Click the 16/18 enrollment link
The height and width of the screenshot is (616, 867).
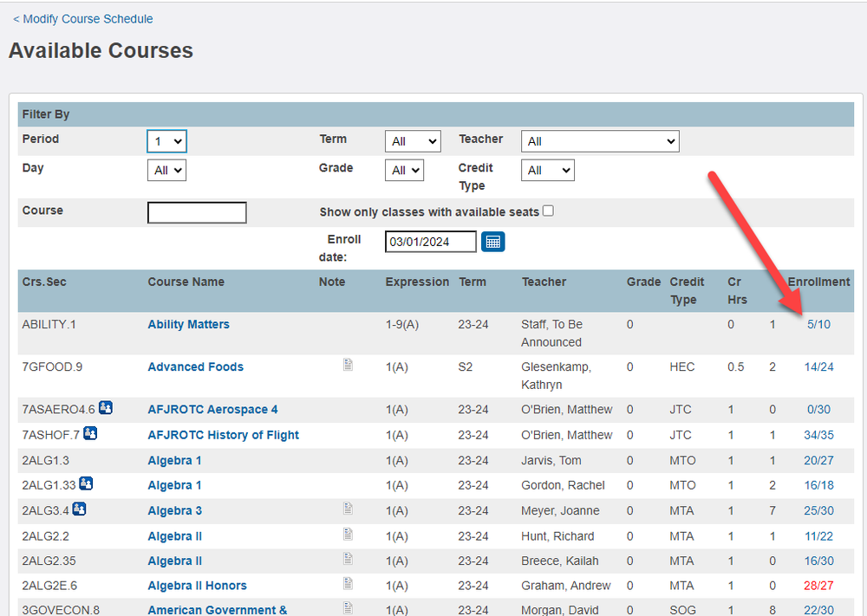pyautogui.click(x=819, y=485)
